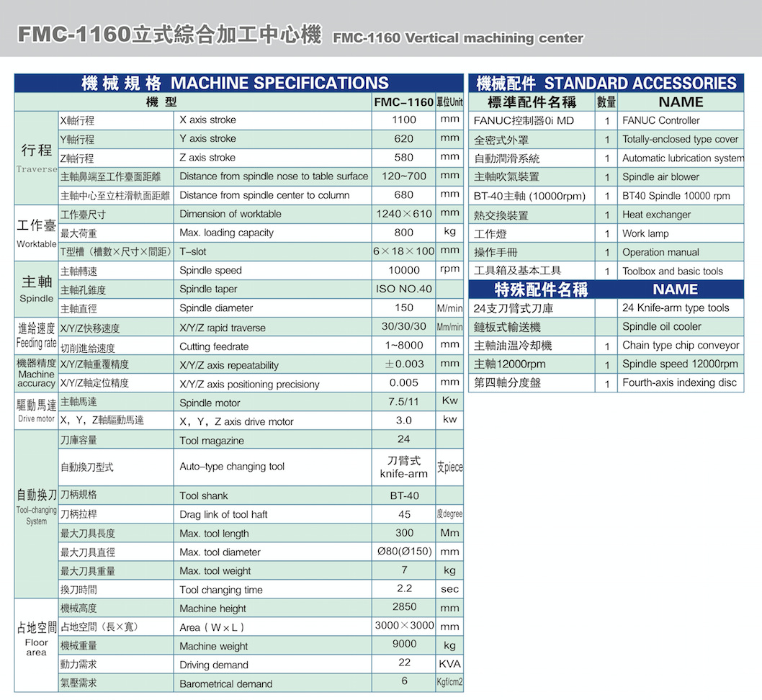762x700 pixels.
Task: Select the "MACHINE SPECIFICATIONS" table header
Action: point(279,83)
